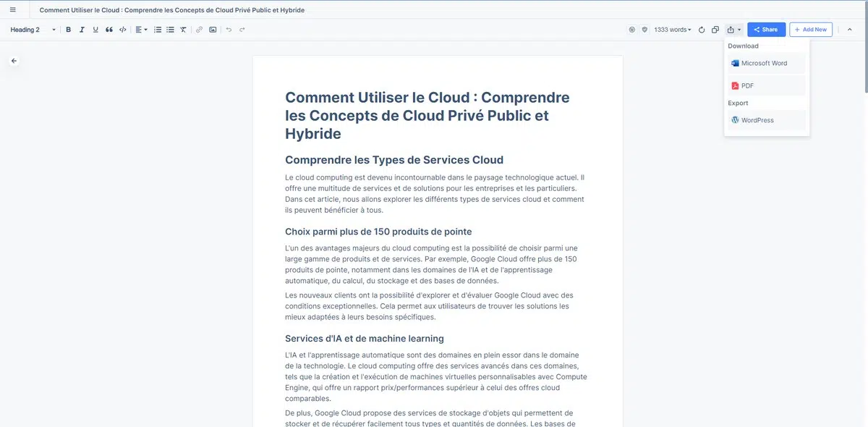Click the copy document icon

(x=715, y=30)
